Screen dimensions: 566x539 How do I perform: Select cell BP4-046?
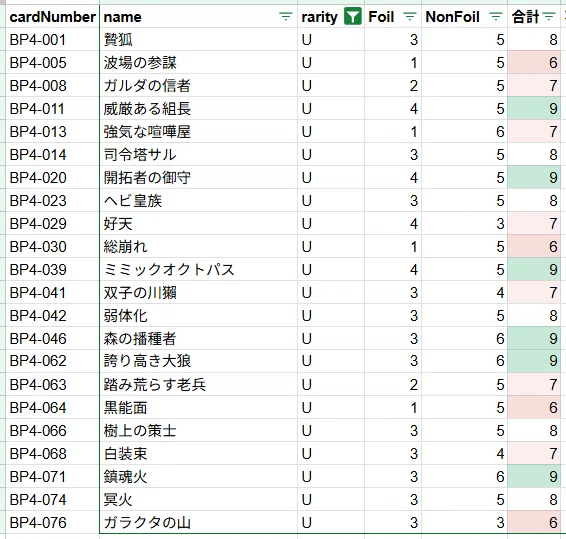pyautogui.click(x=52, y=339)
